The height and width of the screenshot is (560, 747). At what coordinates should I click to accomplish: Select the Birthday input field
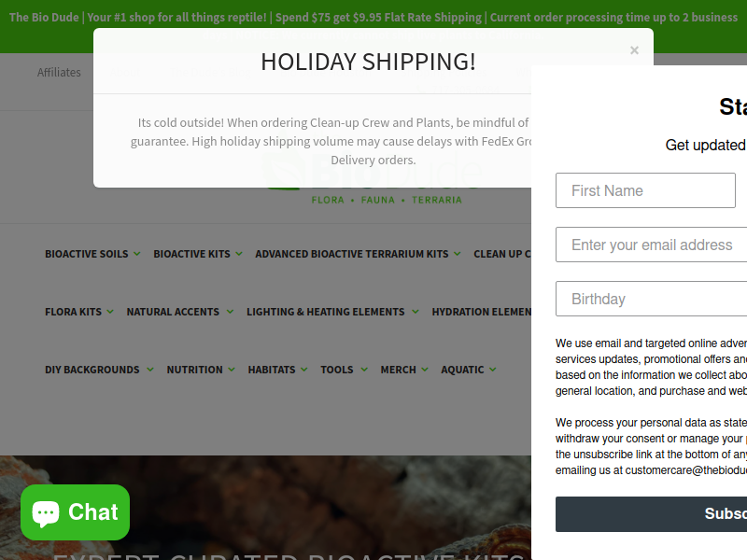click(x=651, y=299)
